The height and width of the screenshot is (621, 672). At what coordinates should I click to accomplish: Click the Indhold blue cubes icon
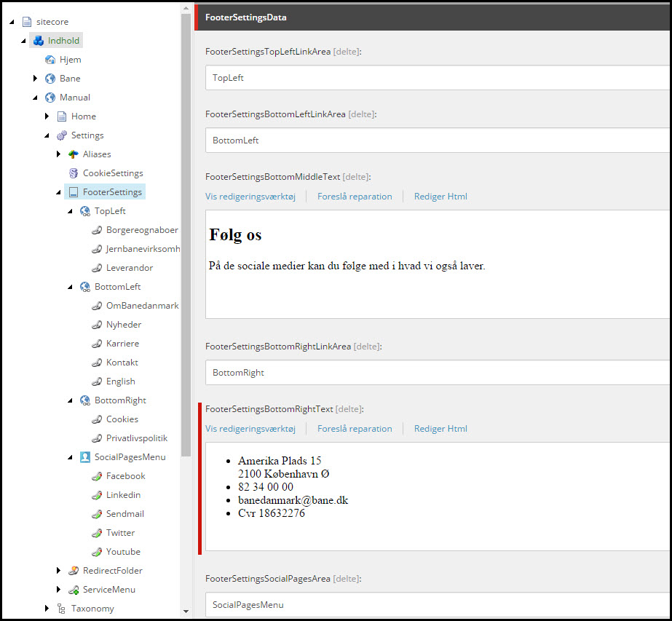39,41
